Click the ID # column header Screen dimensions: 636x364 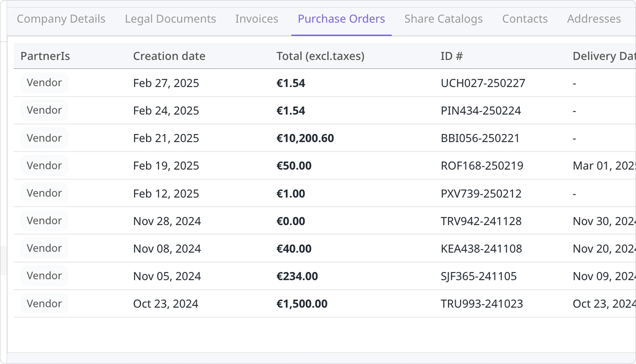tap(452, 56)
